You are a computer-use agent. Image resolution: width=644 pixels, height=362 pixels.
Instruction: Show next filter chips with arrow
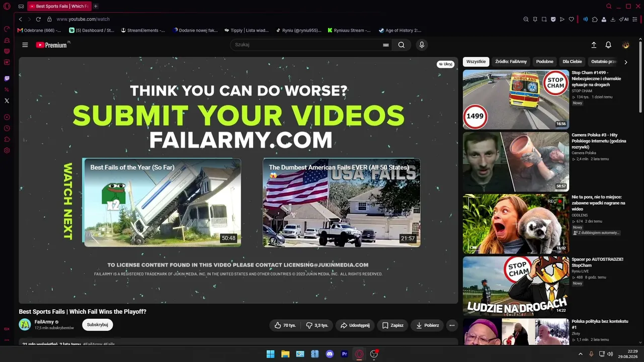626,62
